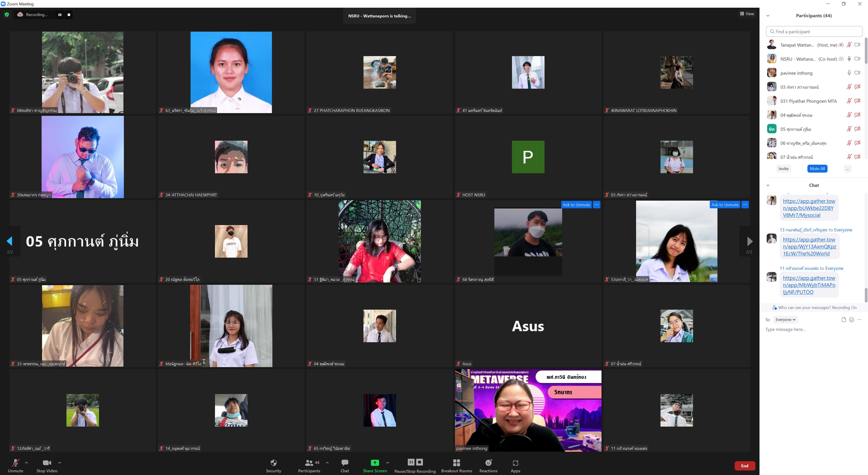
Task: Toggle muted mic for 031 Piyathat Phongoen MTA
Action: (849, 101)
